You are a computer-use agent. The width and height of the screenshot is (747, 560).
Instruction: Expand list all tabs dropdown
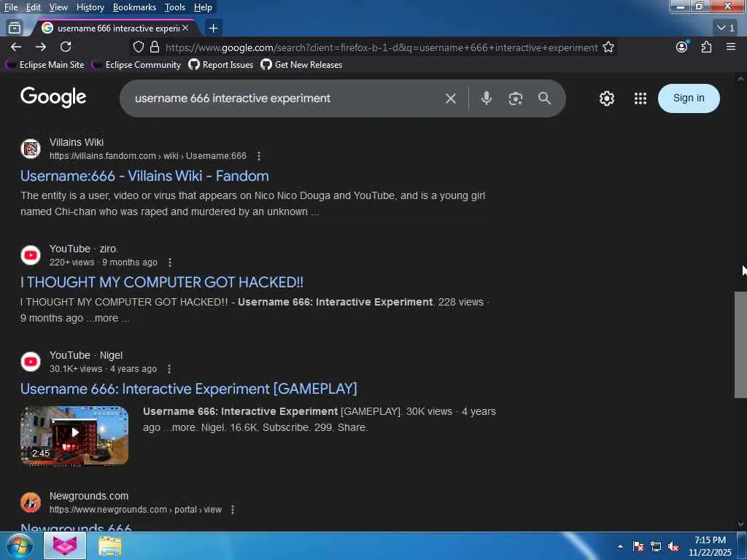click(x=726, y=28)
